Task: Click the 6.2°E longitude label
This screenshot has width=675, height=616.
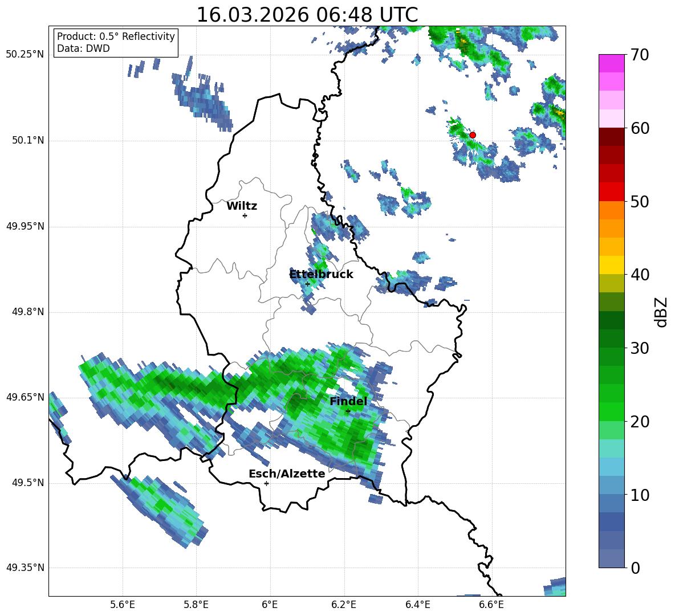Action: [x=344, y=605]
